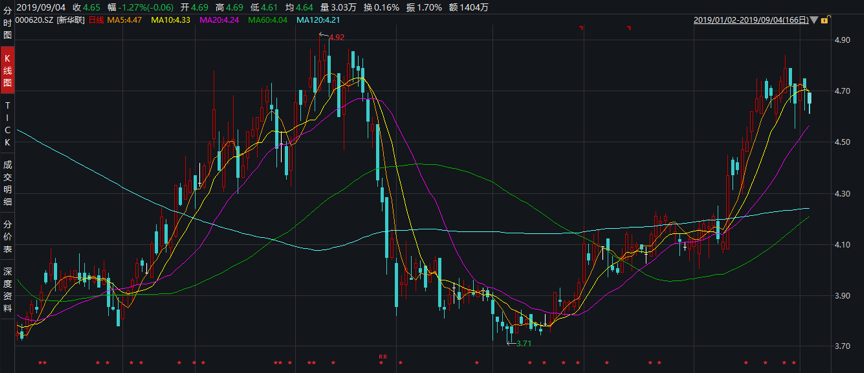Click the stock name [新华联]
The height and width of the screenshot is (373, 864).
click(71, 20)
